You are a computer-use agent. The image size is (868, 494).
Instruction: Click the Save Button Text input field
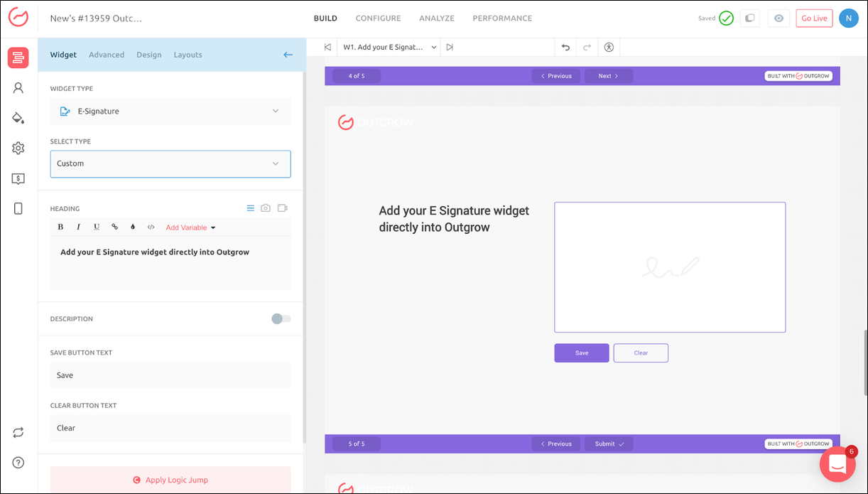[170, 375]
